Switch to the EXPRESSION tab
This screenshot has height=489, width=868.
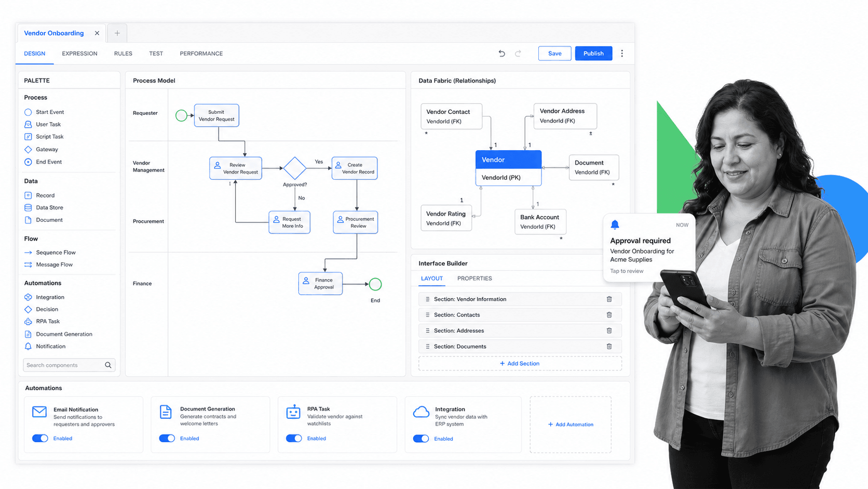click(x=79, y=54)
